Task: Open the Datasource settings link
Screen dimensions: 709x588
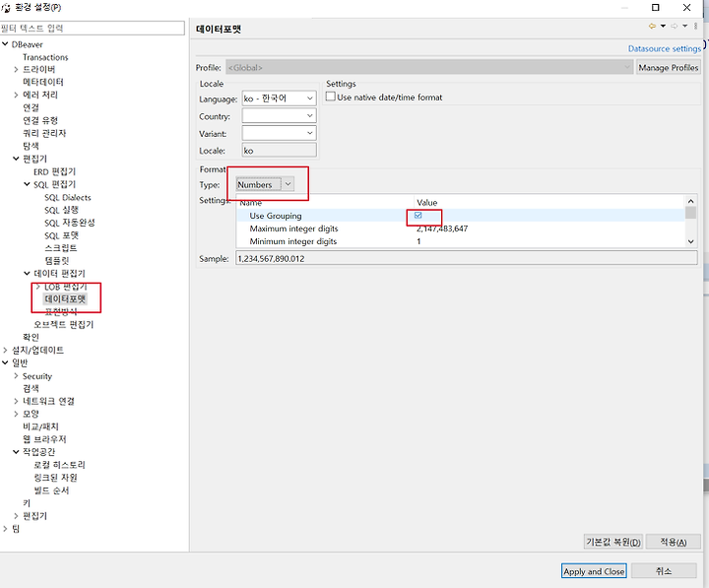Action: pos(665,49)
